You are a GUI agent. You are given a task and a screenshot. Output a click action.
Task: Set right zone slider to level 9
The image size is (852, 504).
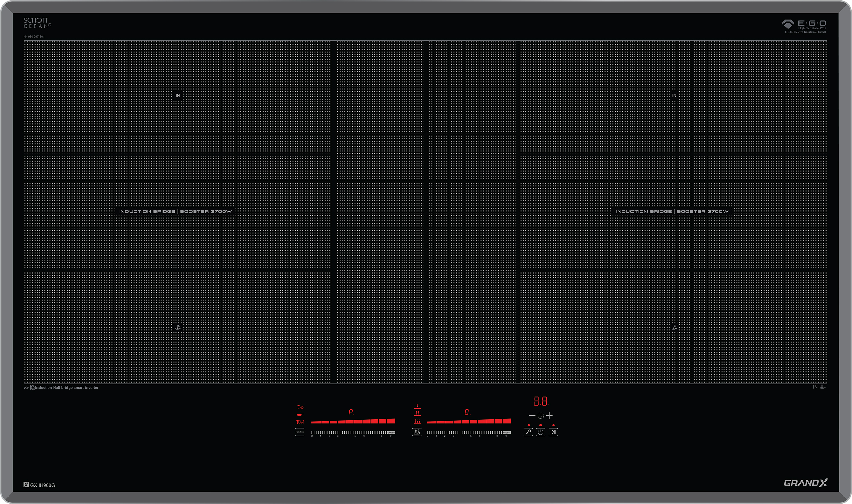506,433
